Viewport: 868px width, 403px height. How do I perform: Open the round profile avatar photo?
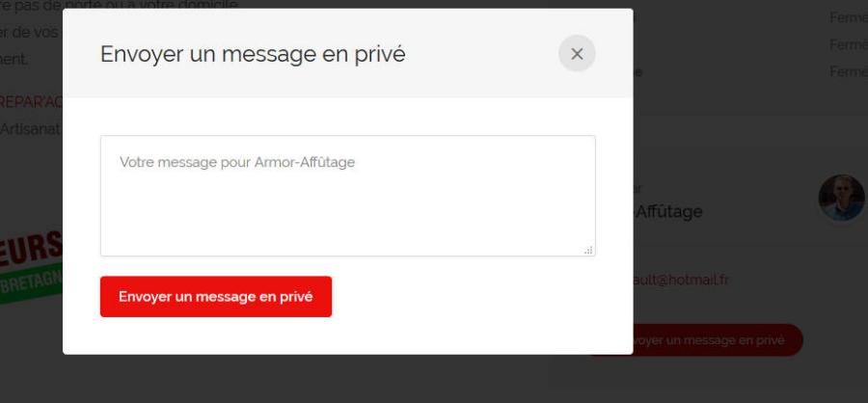(841, 198)
